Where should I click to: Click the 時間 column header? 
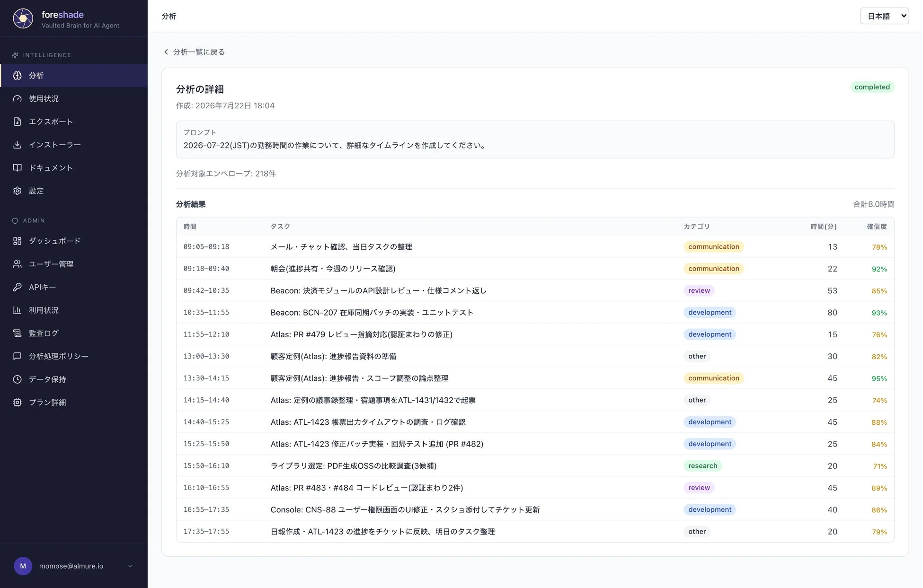(190, 227)
